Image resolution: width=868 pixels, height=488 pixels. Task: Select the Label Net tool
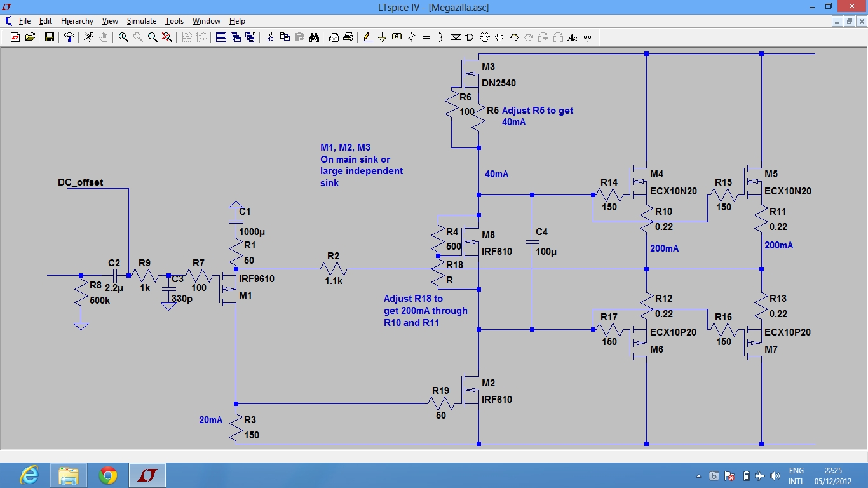[x=397, y=37]
